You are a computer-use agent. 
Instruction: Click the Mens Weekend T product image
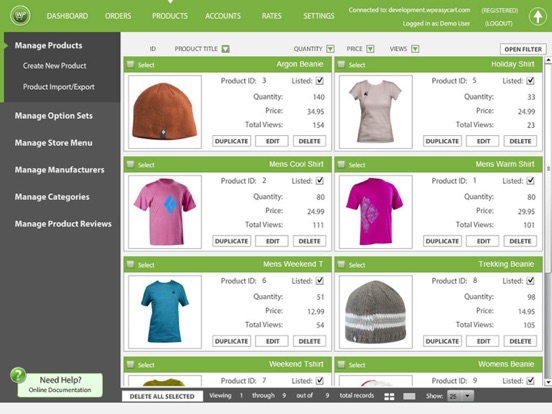point(165,312)
